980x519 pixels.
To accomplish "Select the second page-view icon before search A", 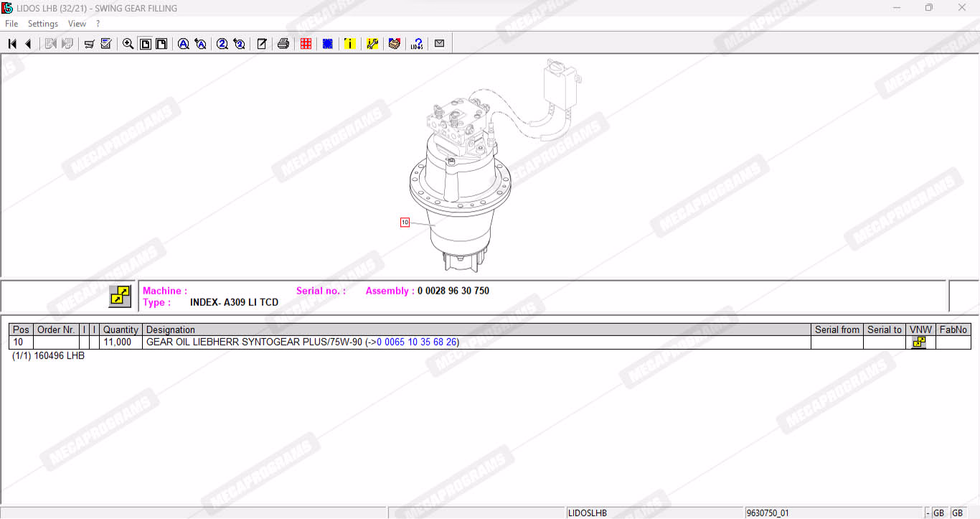I will pos(161,44).
